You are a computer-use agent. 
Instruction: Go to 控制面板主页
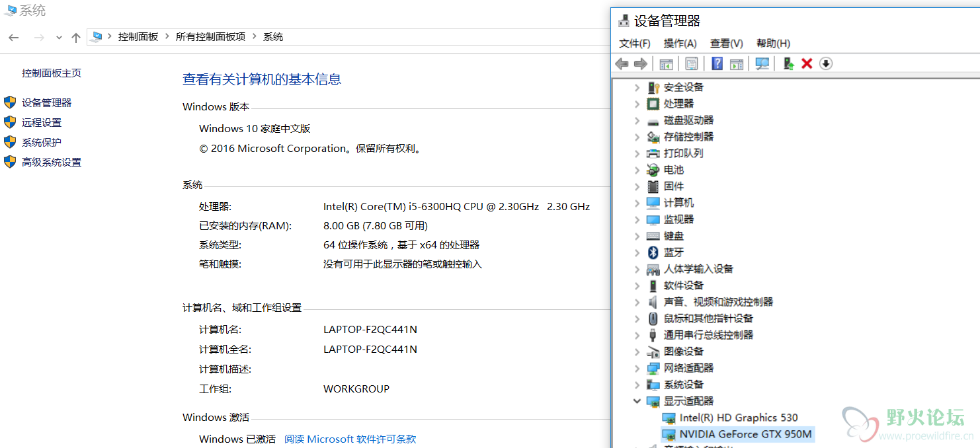click(x=52, y=73)
